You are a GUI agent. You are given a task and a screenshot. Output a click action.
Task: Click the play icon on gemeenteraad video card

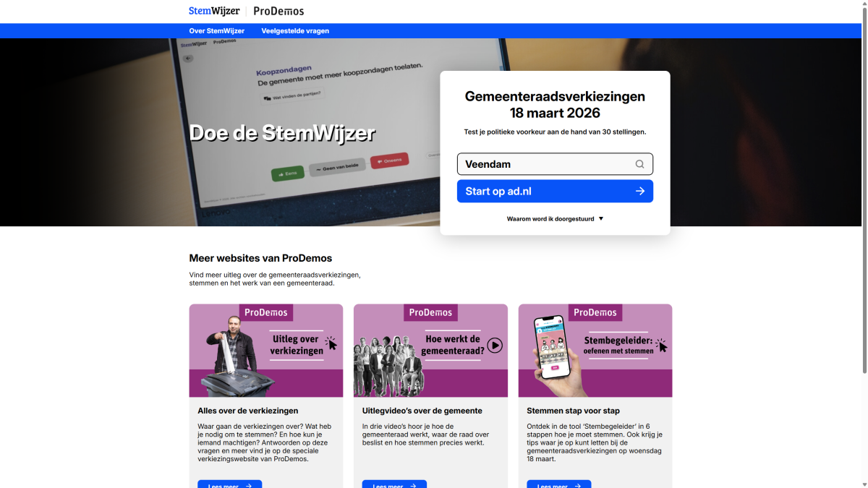tap(495, 345)
